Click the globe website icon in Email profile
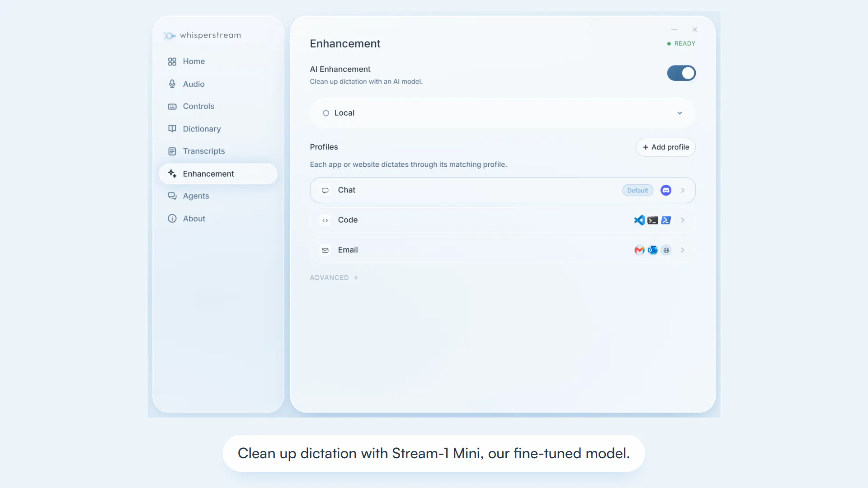Viewport: 868px width, 488px height. 666,250
